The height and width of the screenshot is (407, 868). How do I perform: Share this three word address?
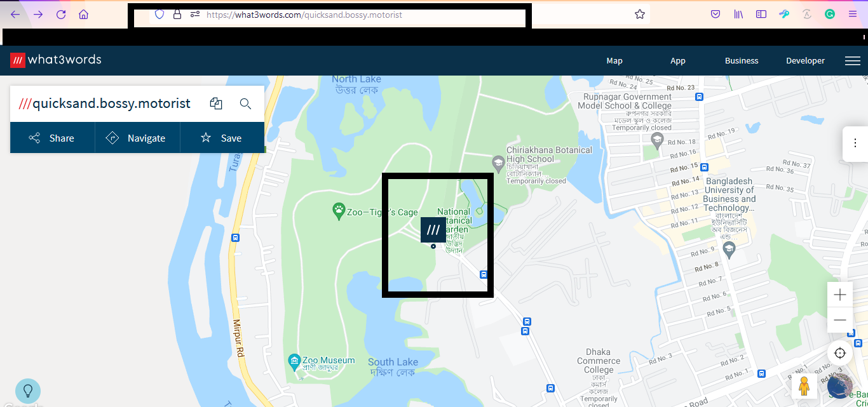(x=53, y=138)
